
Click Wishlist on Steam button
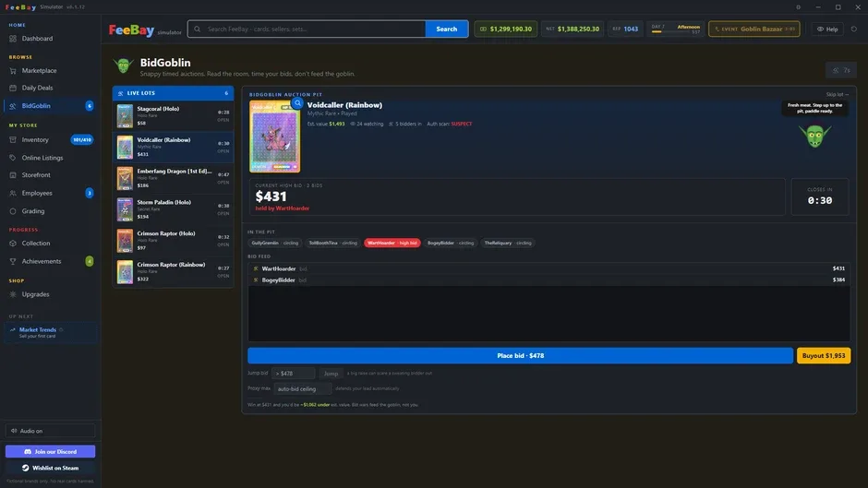[x=51, y=468]
